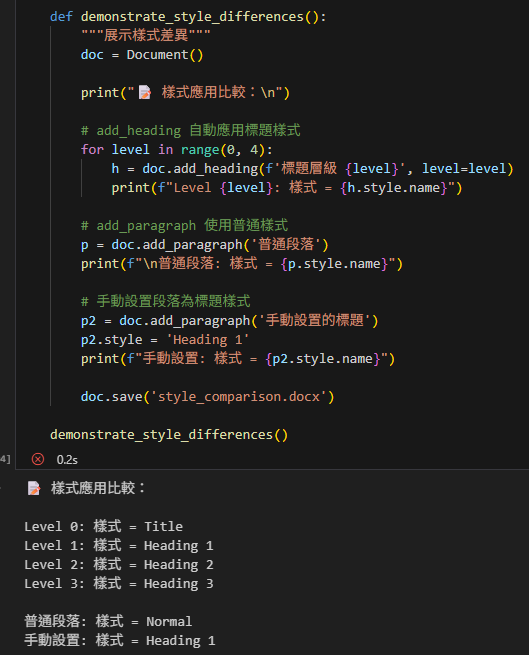Click the doc = Document() line

point(142,55)
